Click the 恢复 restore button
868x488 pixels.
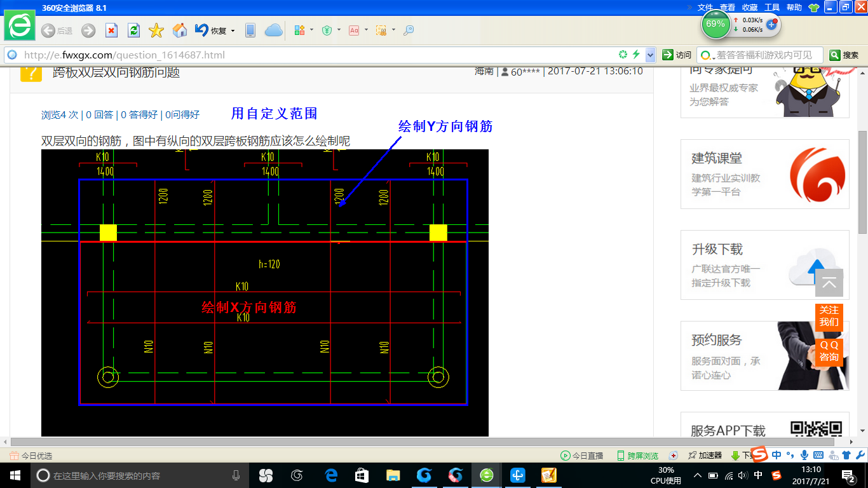click(211, 30)
